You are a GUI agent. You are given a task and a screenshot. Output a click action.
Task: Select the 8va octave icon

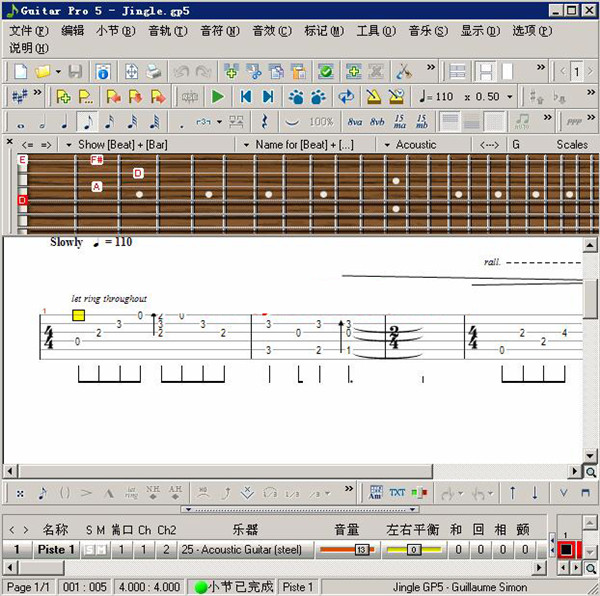(x=354, y=121)
